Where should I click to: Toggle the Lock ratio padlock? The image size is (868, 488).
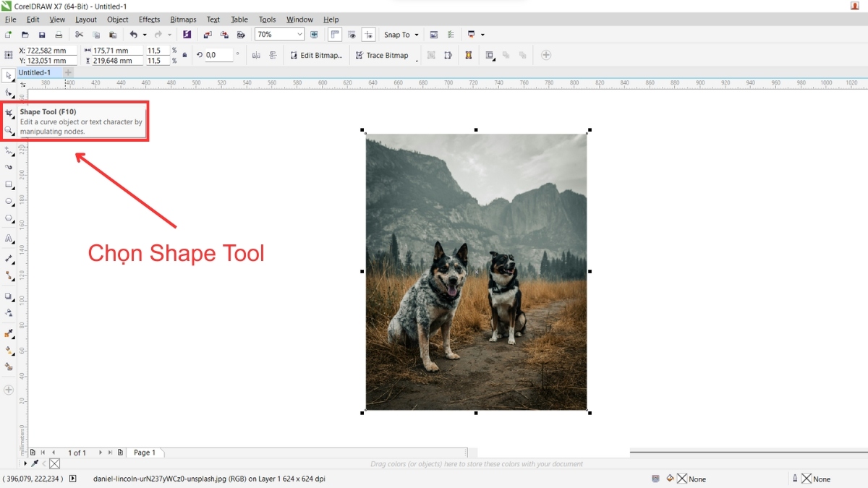(x=184, y=55)
